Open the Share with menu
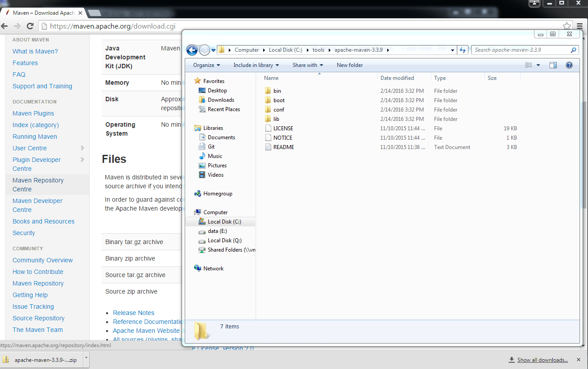The width and height of the screenshot is (588, 369). (x=307, y=65)
